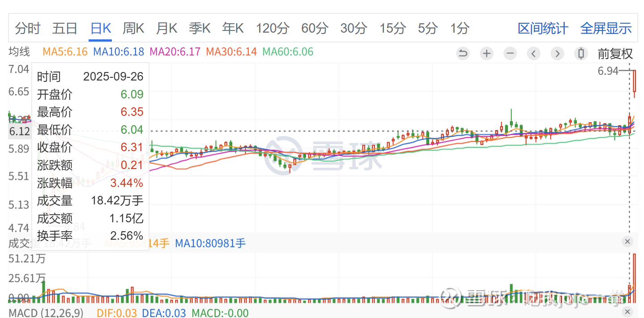This screenshot has height=318, width=644.
Task: Click the 换手率 2.56% value
Action: click(127, 236)
